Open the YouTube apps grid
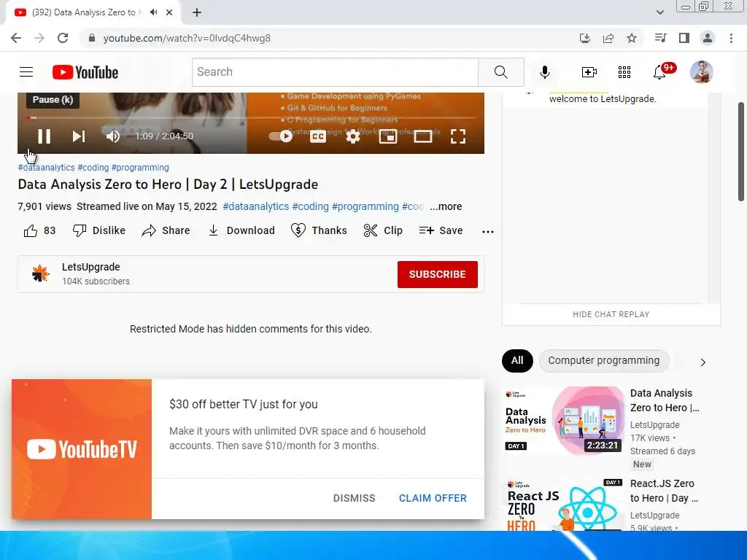The width and height of the screenshot is (747, 560). click(x=624, y=72)
